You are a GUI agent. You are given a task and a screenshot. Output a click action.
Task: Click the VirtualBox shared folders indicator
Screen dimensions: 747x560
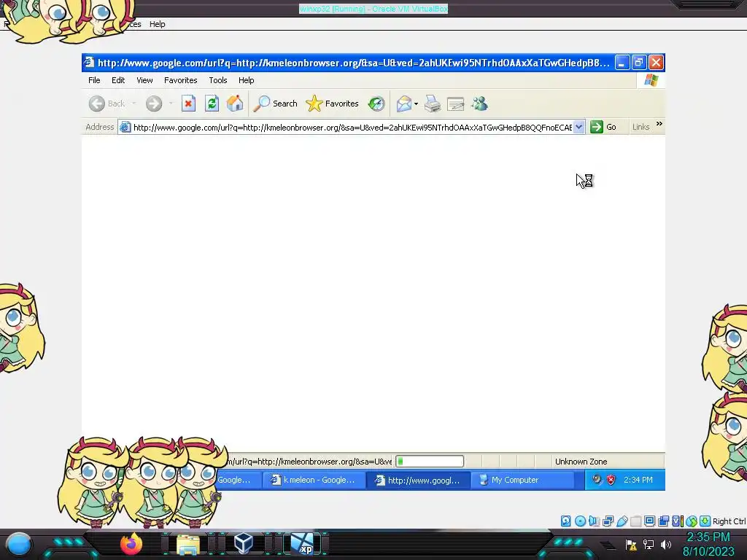635,521
